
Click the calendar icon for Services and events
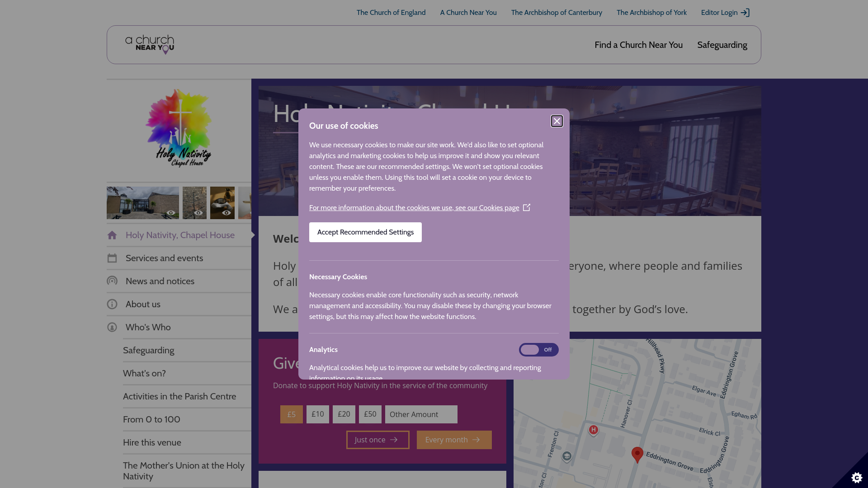click(112, 258)
